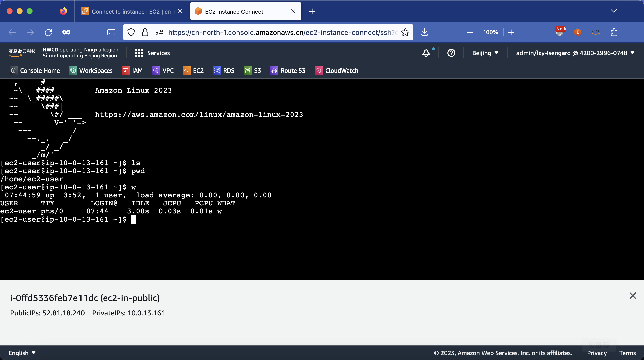This screenshot has height=360, width=644.
Task: Open the downloads panel
Action: click(425, 32)
